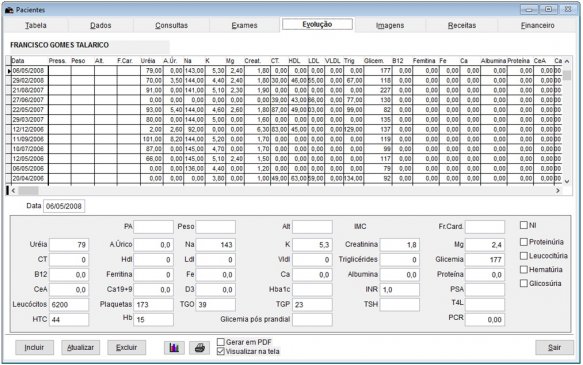
Task: Switch to the Receitas tab
Action: point(462,25)
